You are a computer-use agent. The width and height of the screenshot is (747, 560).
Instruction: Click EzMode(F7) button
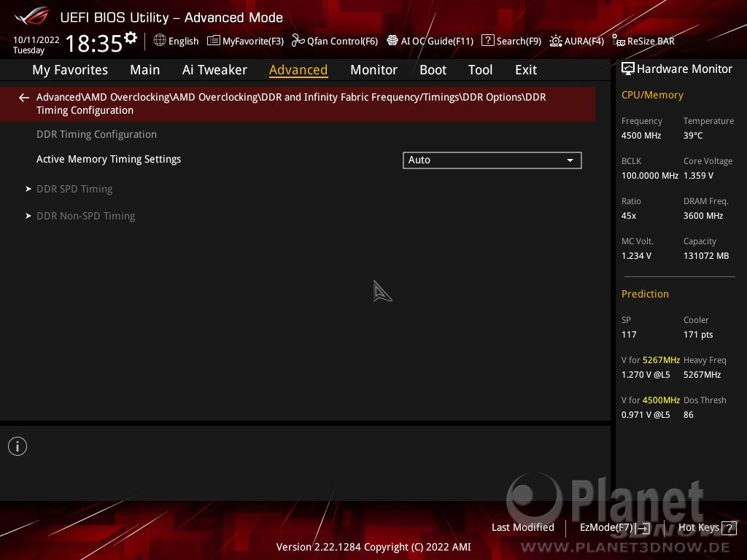606,528
